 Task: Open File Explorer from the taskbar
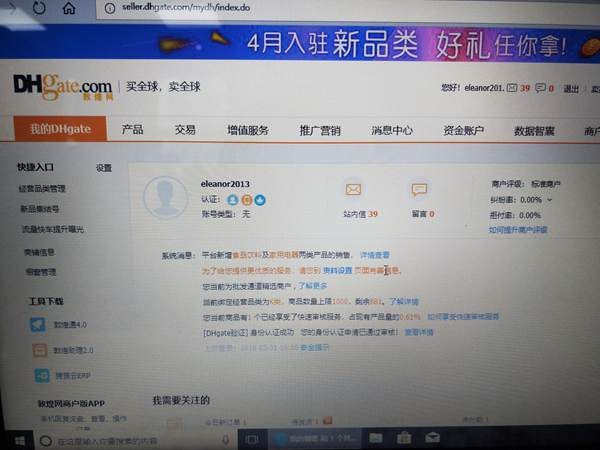[375, 437]
